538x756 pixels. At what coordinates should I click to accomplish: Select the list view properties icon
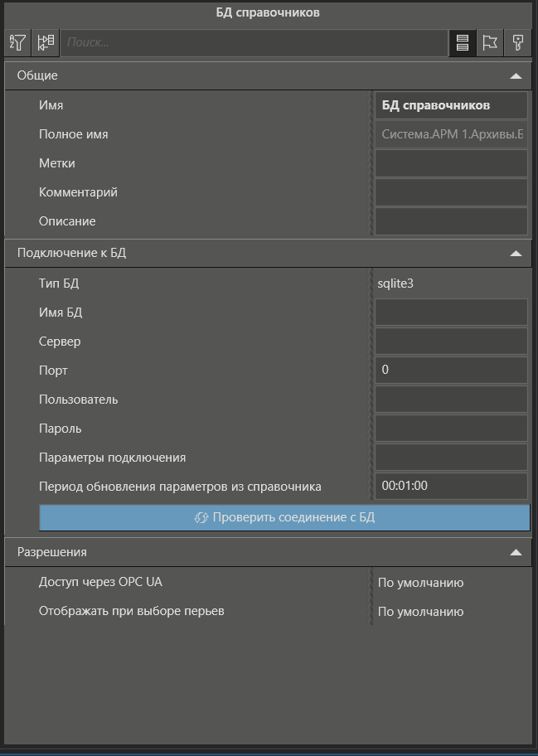(462, 42)
